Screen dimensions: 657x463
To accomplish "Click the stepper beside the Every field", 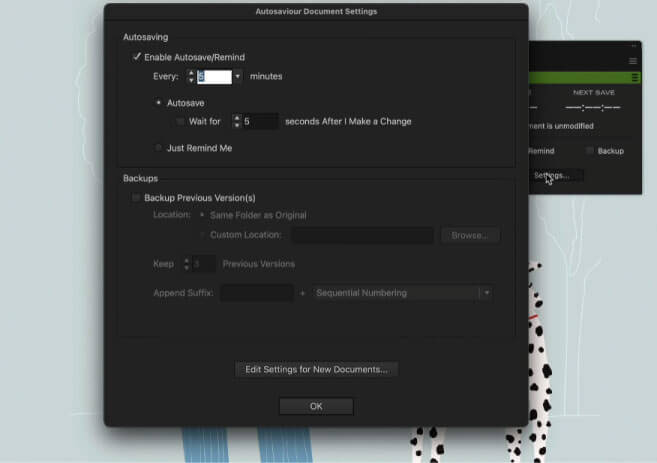I will [191, 76].
